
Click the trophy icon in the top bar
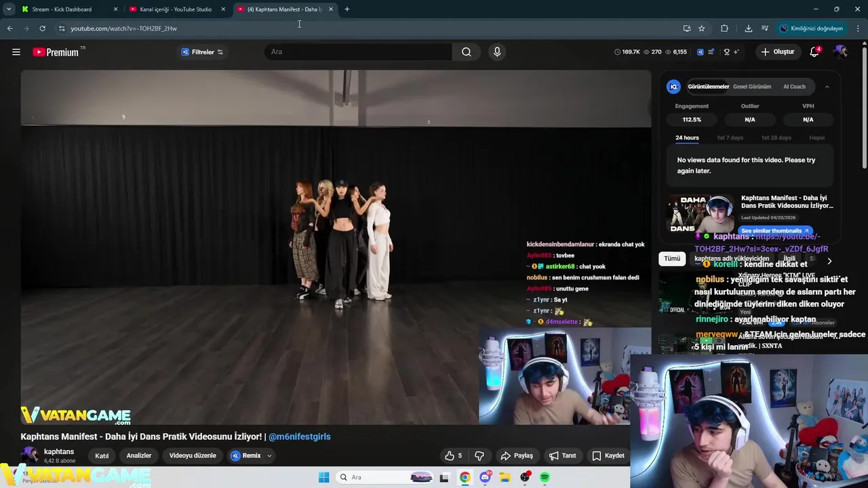pos(727,52)
